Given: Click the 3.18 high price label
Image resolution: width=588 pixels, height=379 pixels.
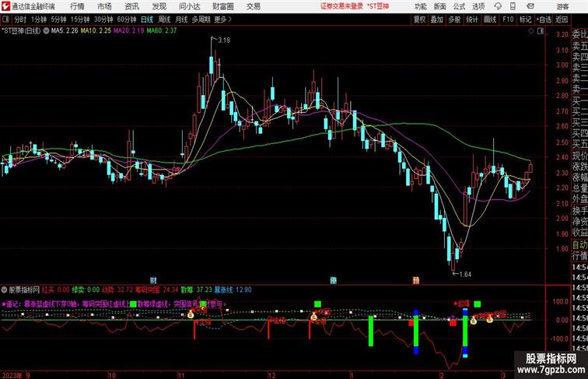Looking at the screenshot, I should coord(224,40).
